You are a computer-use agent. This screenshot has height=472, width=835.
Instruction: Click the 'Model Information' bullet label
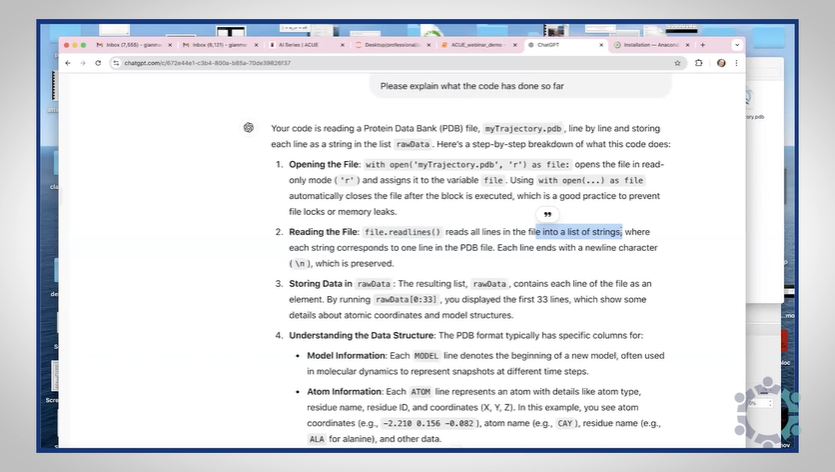(346, 355)
